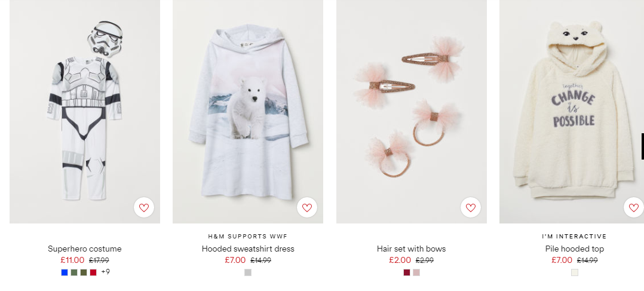Screen dimensions: 644x291
Task: Favorite the Hooded sweatshirt dress heart icon
Action: pyautogui.click(x=307, y=207)
